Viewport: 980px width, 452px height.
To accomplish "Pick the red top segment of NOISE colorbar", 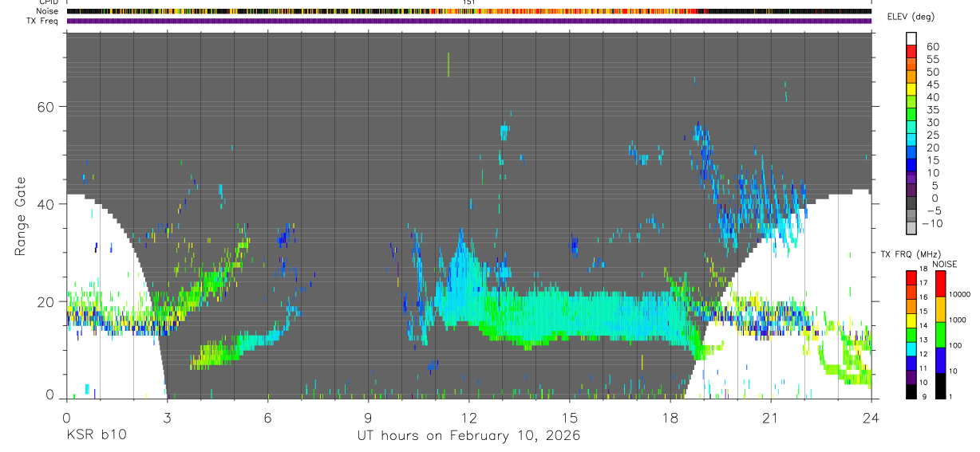I will [x=940, y=283].
